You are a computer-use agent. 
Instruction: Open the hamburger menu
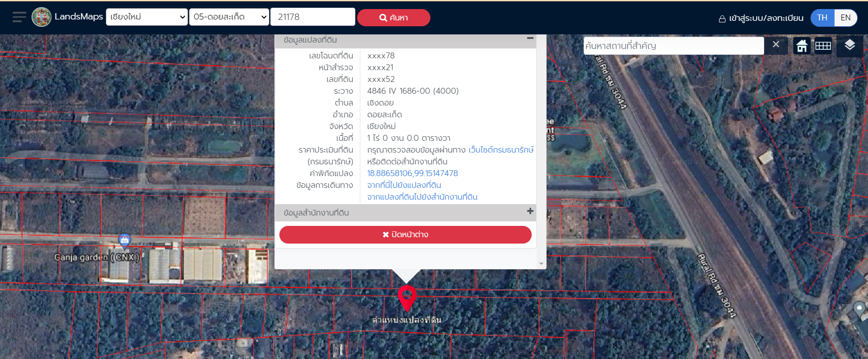19,17
